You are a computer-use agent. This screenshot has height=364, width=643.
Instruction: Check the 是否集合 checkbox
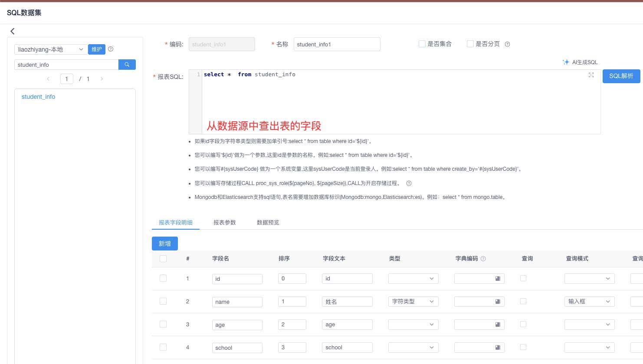422,44
